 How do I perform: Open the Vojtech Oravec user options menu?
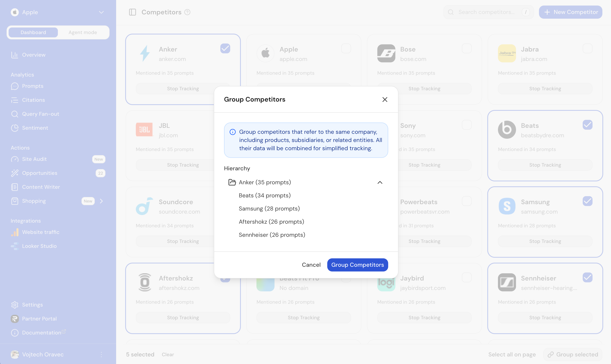pos(101,354)
